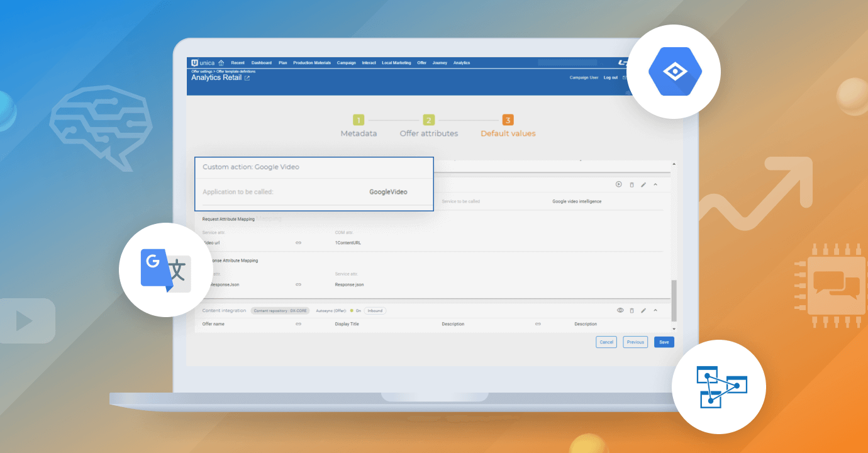Viewport: 868px width, 453px height.
Task: Click the Inbound chip
Action: tap(375, 311)
